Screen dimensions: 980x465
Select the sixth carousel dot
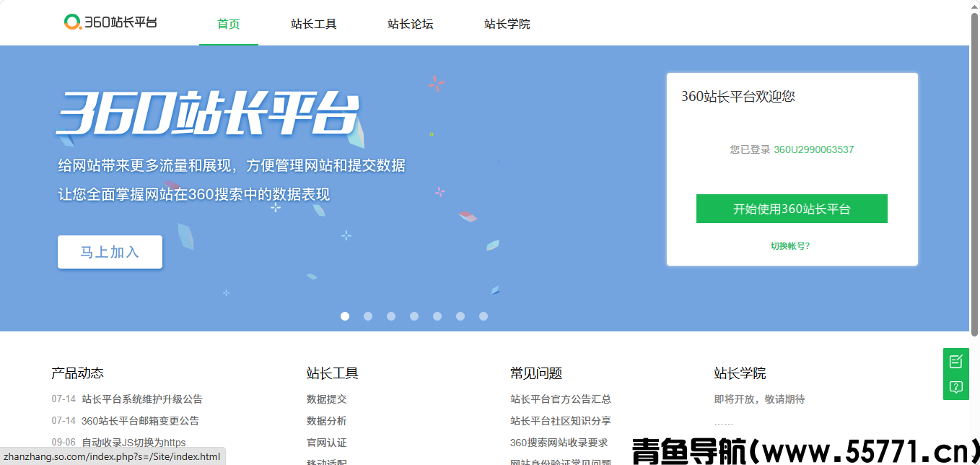(460, 316)
